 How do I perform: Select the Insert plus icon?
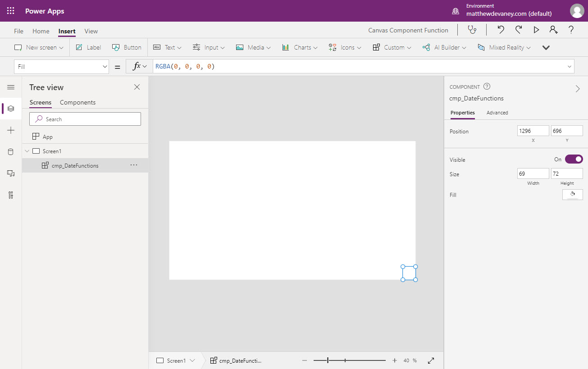coord(11,130)
